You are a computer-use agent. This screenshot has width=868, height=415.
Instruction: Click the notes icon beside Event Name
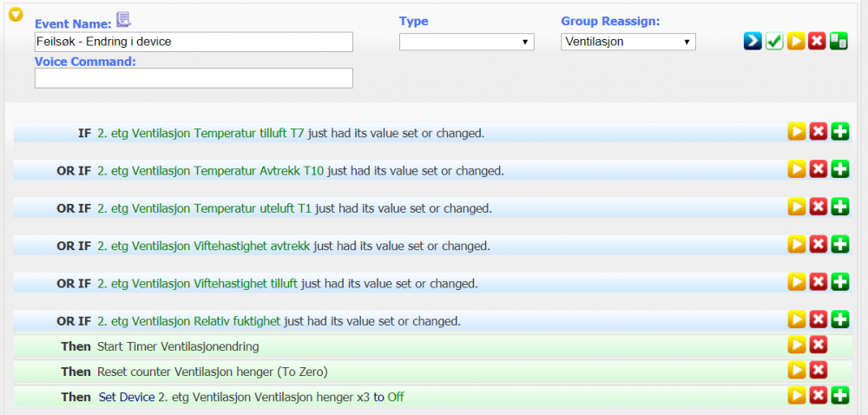point(123,20)
